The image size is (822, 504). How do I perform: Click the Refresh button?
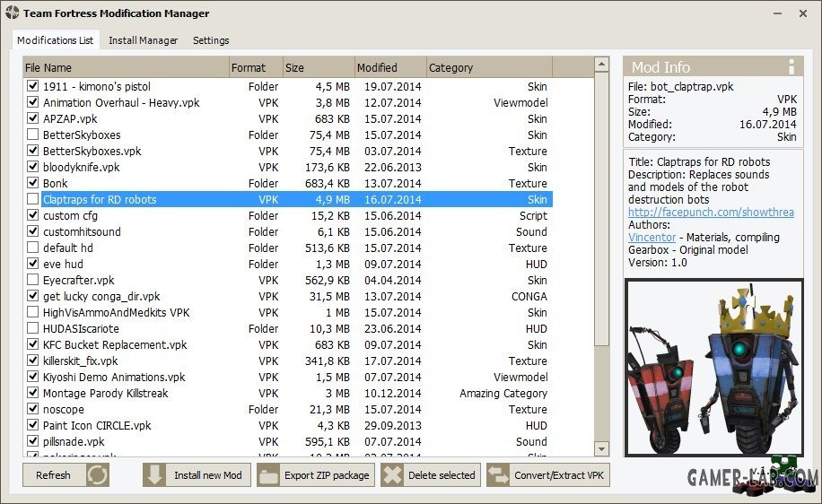tap(66, 475)
